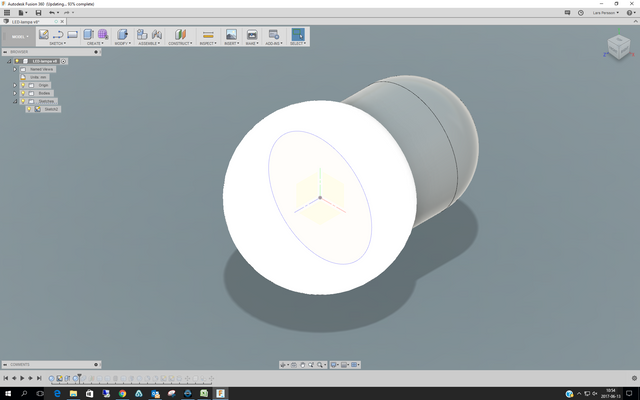Open the File menu dropdown
640x400 pixels.
pyautogui.click(x=22, y=13)
